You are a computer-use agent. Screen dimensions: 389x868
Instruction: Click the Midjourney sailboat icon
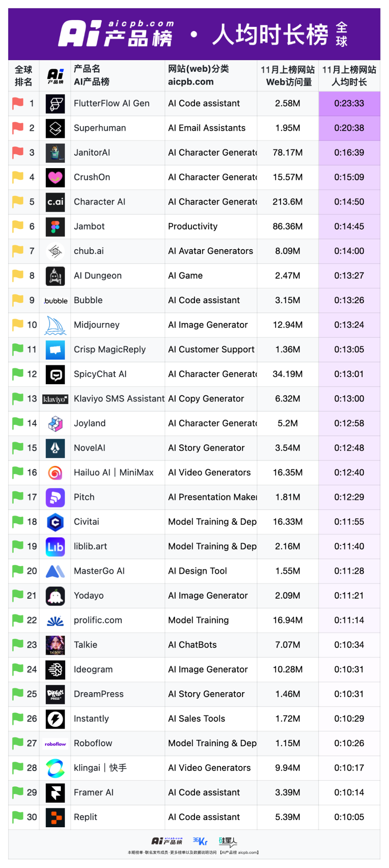pyautogui.click(x=55, y=325)
